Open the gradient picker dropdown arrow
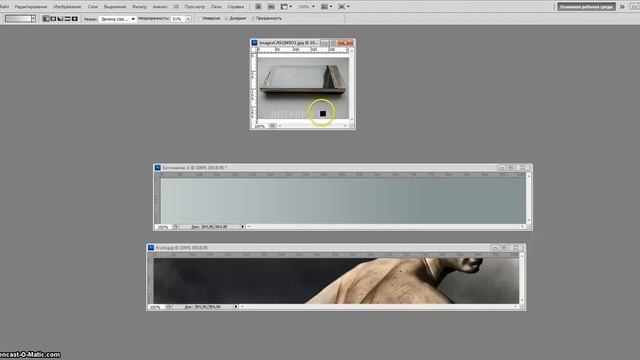This screenshot has height=360, width=640. pos(33,19)
